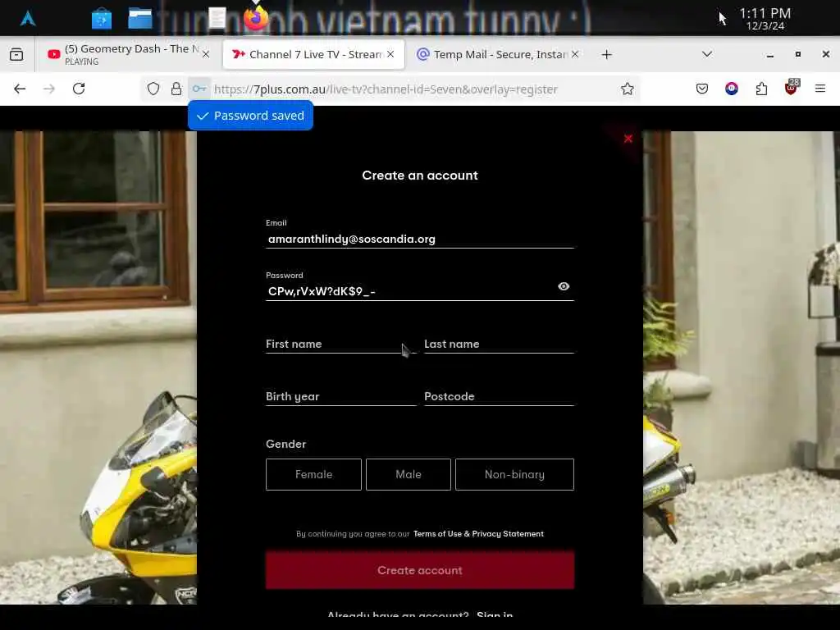
Task: Open the file manager from the taskbar
Action: click(139, 18)
